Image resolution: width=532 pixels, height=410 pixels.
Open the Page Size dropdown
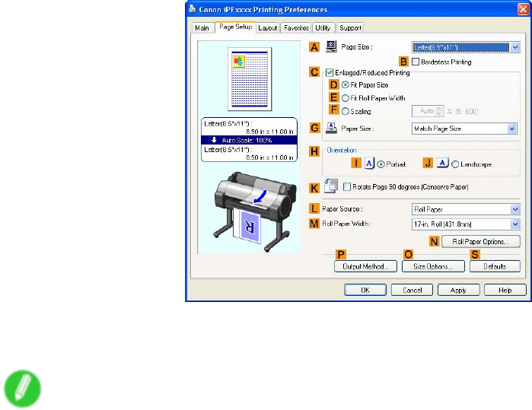pos(466,47)
